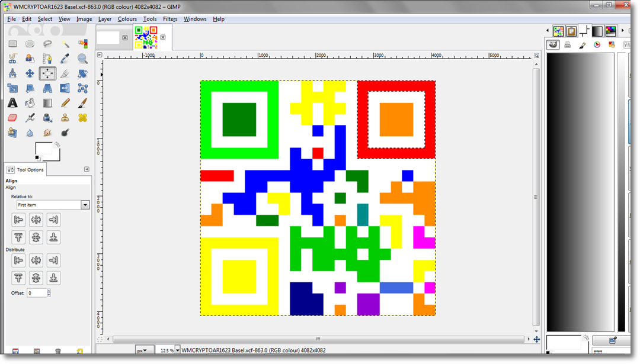
Task: Select the Alignment tool in toolbox
Action: click(x=47, y=73)
